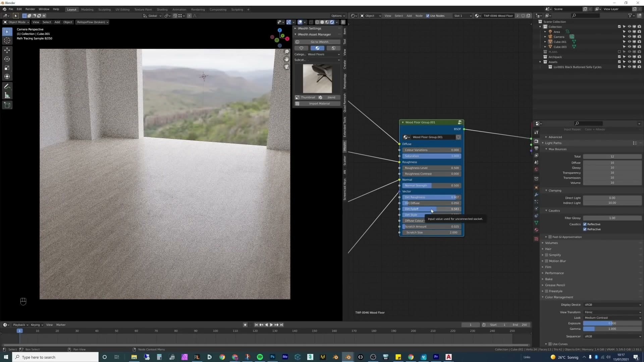Viewport: 644px width, 362px height.
Task: Click the zoom magnifier icon in viewport
Action: click(287, 52)
